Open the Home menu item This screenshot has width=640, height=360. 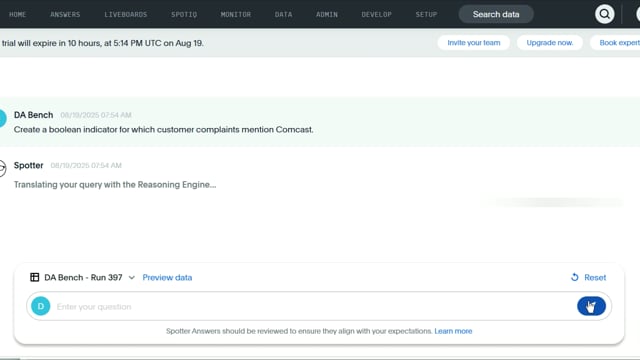(x=18, y=14)
